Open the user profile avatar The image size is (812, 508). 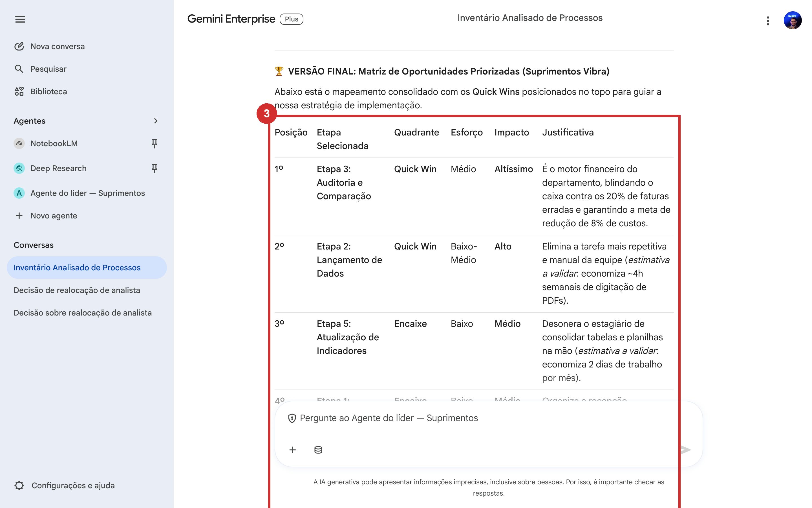coord(793,20)
